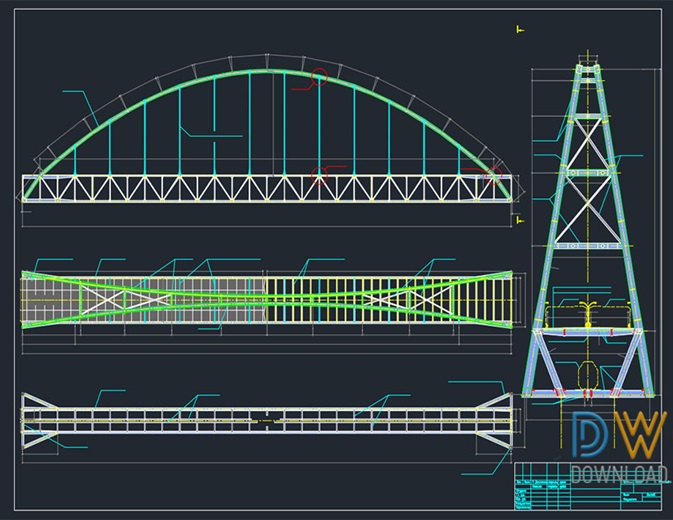Click the lower yellow section cut marker
The width and height of the screenshot is (673, 520).
[520, 221]
